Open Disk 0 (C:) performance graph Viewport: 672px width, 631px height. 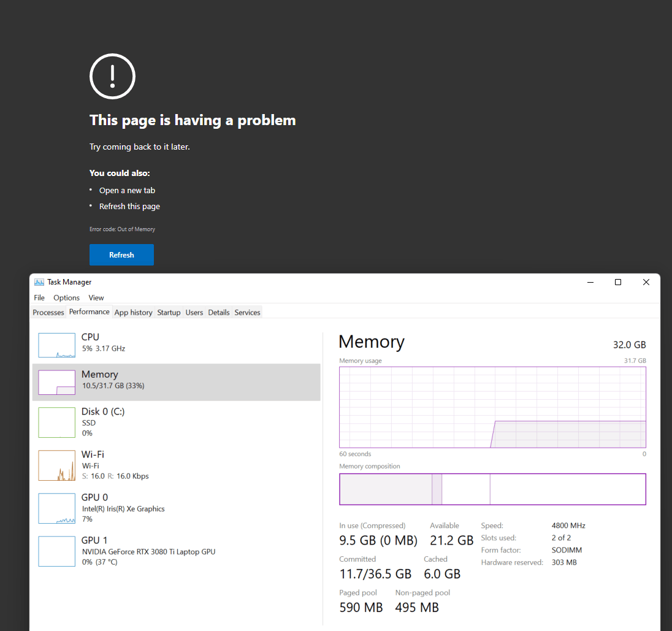56,423
